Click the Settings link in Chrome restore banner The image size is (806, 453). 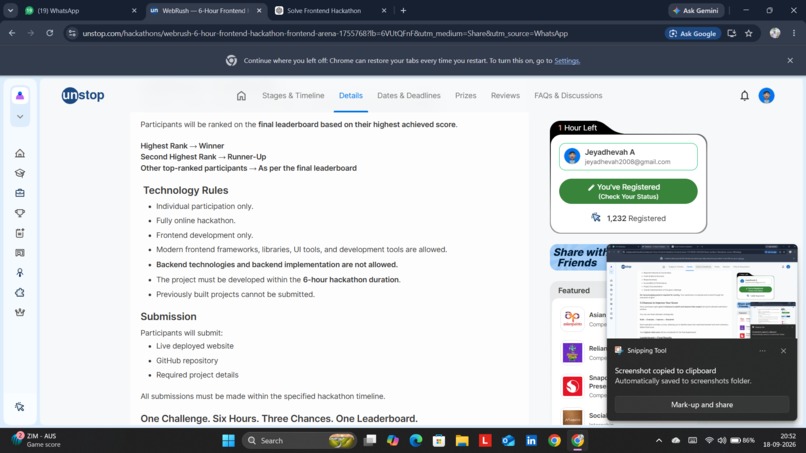(566, 61)
